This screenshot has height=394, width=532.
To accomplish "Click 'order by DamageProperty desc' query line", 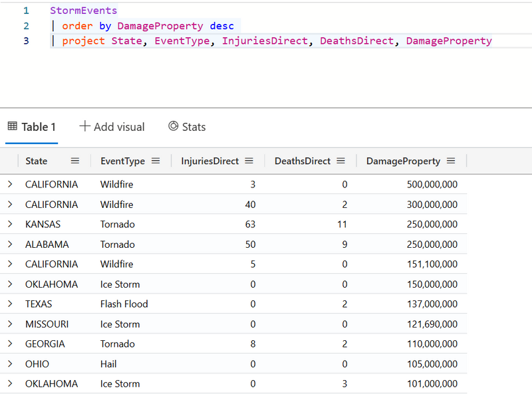I will click(148, 26).
